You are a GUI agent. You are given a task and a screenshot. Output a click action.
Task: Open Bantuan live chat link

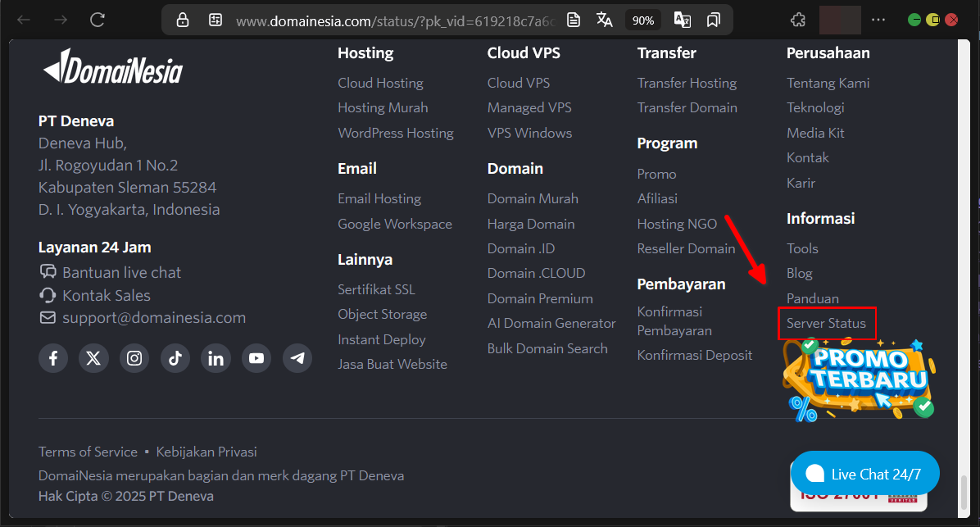coord(122,273)
